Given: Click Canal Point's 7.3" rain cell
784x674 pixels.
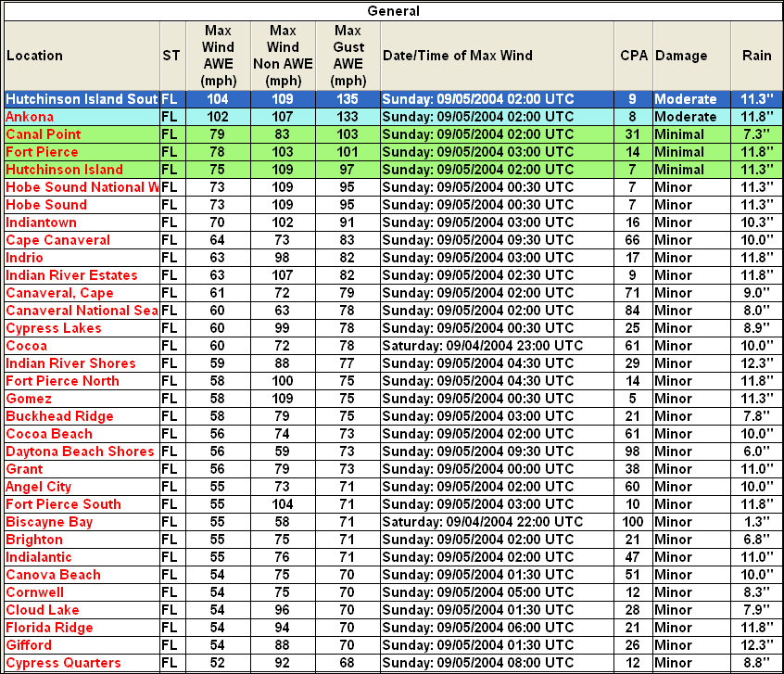Looking at the screenshot, I should [756, 134].
